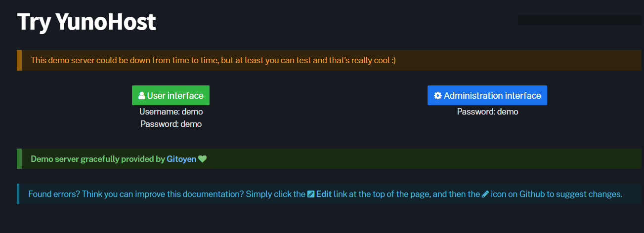Click the orange demo server warning message
This screenshot has width=644, height=233.
coord(214,60)
